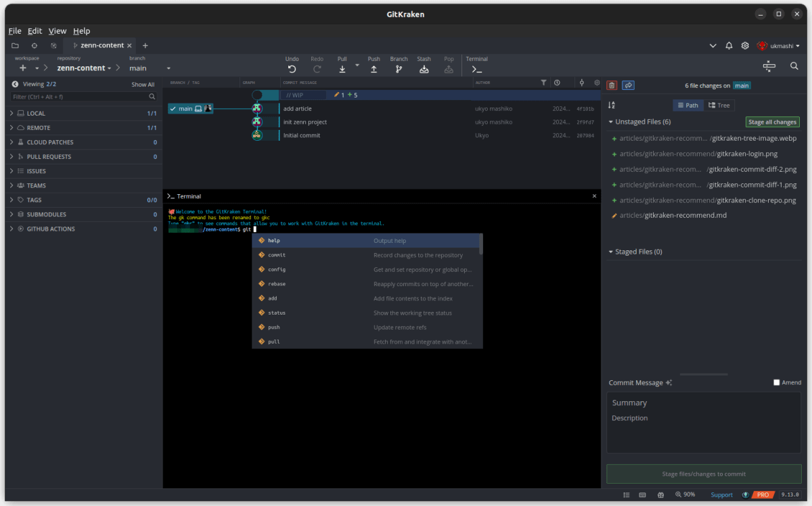This screenshot has width=812, height=506.
Task: Open the Support link in status bar
Action: click(721, 495)
